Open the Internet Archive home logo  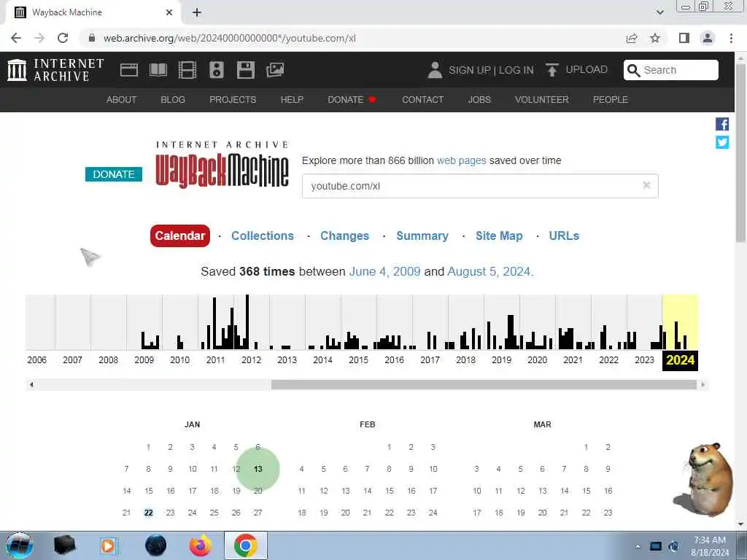(55, 70)
